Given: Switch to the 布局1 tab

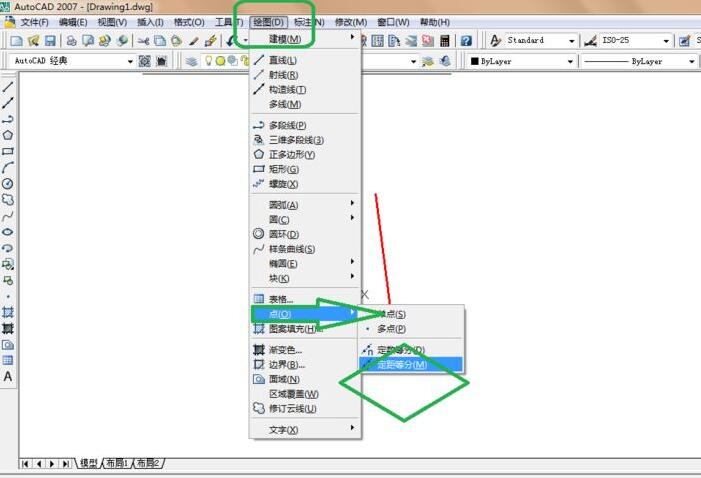Looking at the screenshot, I should tap(117, 463).
